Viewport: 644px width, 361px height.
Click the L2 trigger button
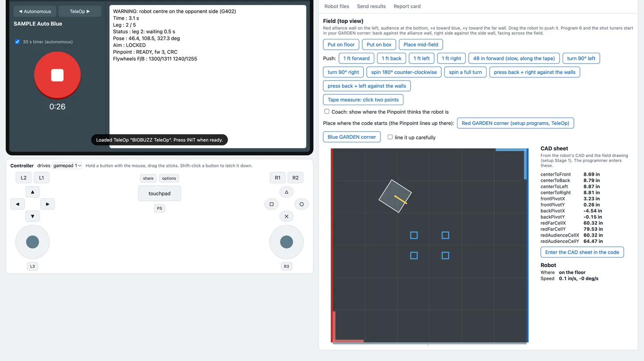(x=24, y=178)
